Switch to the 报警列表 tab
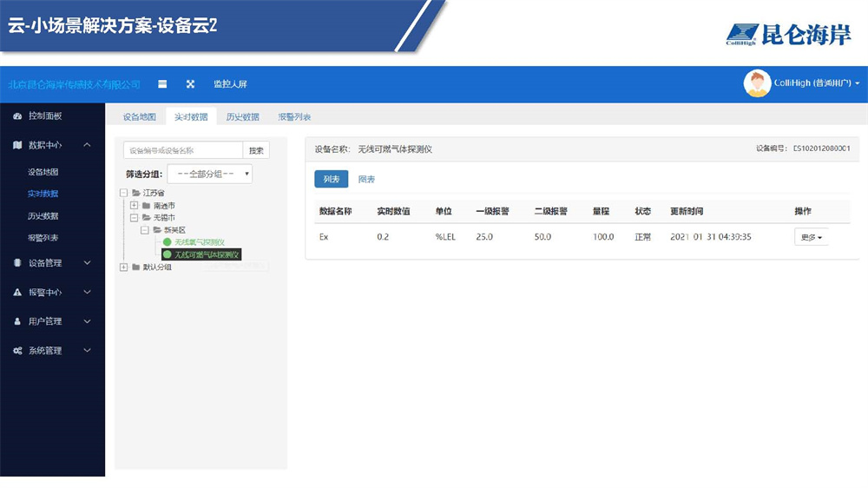 [x=294, y=117]
